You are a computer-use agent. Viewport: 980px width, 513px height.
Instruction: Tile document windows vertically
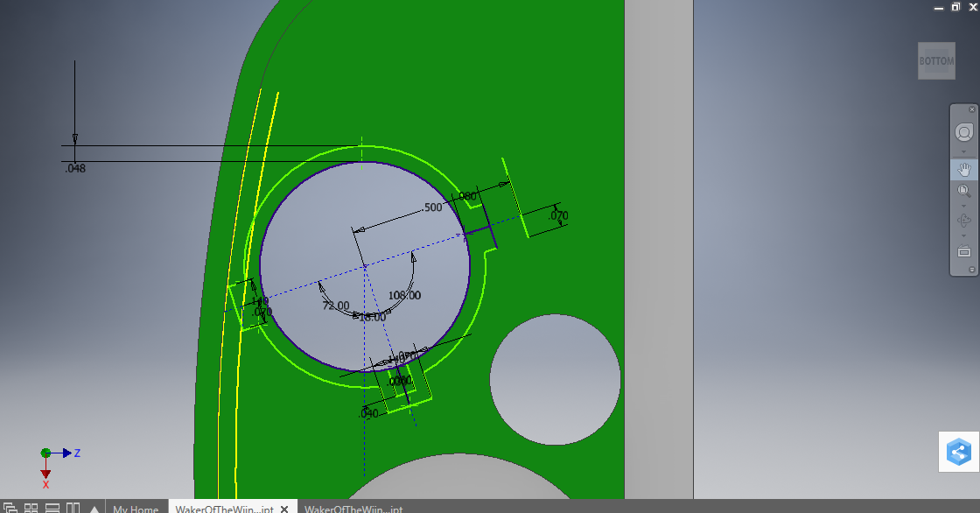click(x=73, y=508)
